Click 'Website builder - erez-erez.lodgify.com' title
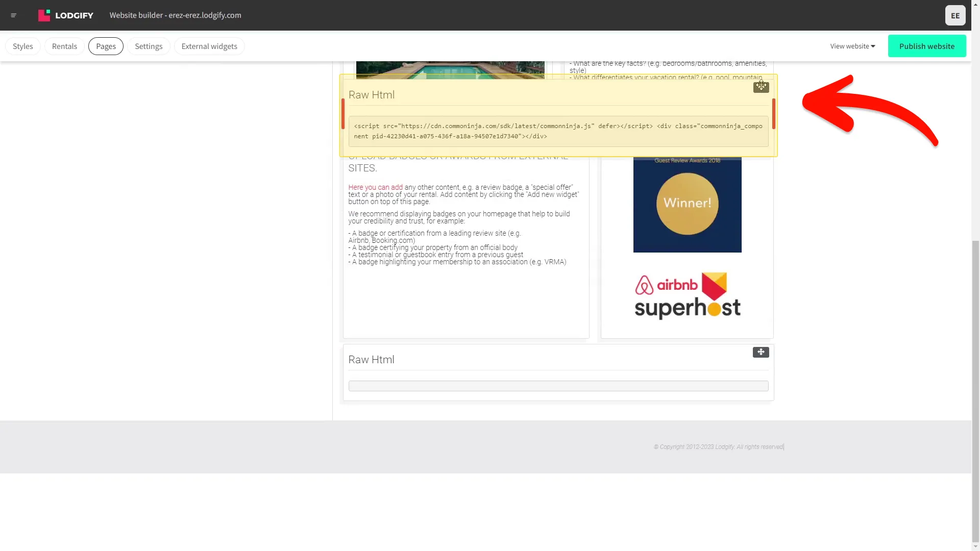This screenshot has height=551, width=980. [175, 15]
